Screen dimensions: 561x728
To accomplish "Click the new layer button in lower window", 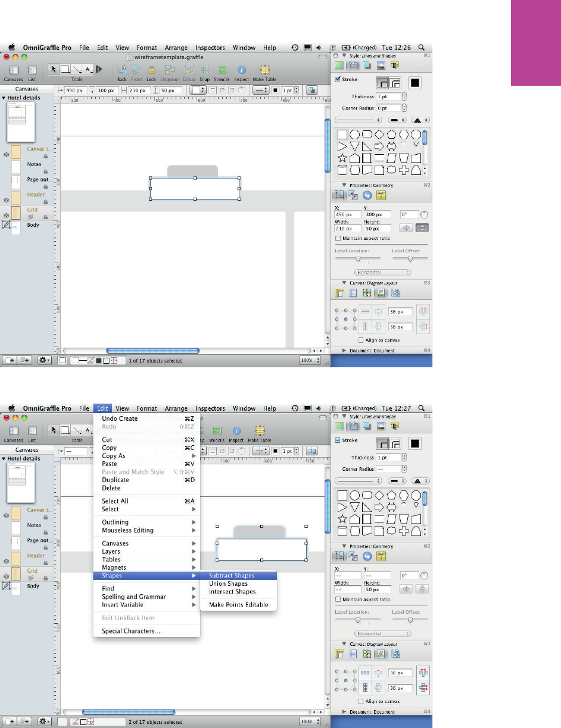I will coord(25,721).
